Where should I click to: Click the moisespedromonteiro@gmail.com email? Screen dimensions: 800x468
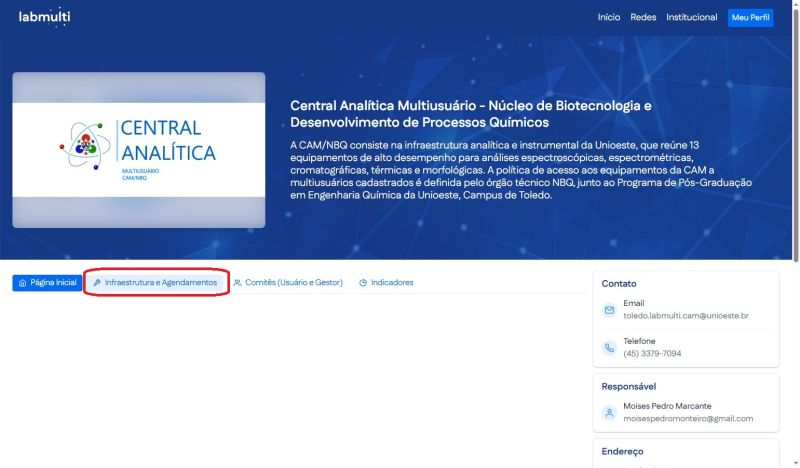[688, 419]
